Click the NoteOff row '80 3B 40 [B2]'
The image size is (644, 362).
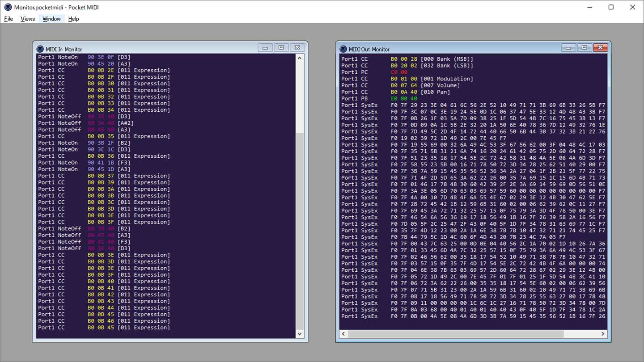click(84, 229)
